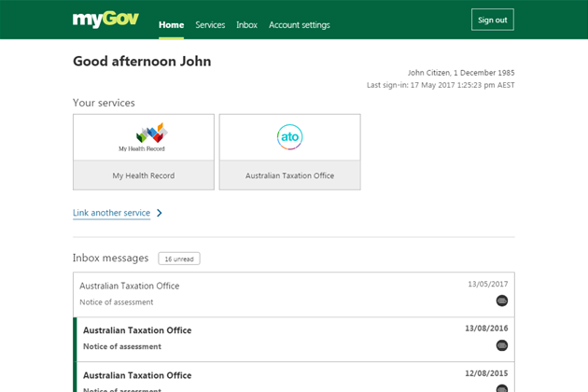Viewport: 588px width, 392px height.
Task: Open the read message dated 13/05/2017
Action: pos(280,294)
